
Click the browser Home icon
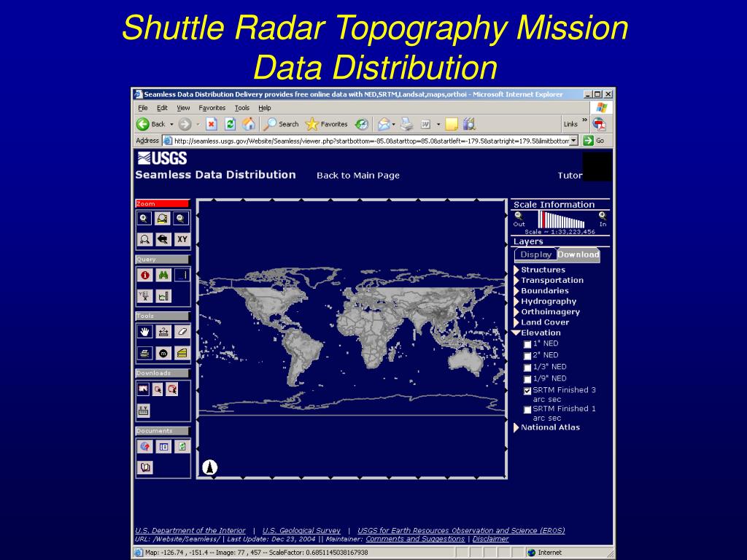point(248,124)
